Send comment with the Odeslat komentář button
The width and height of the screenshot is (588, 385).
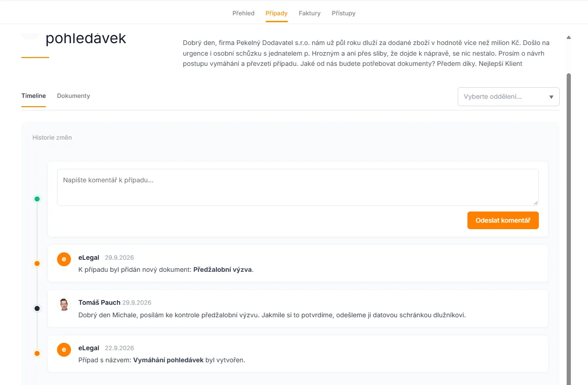(503, 220)
